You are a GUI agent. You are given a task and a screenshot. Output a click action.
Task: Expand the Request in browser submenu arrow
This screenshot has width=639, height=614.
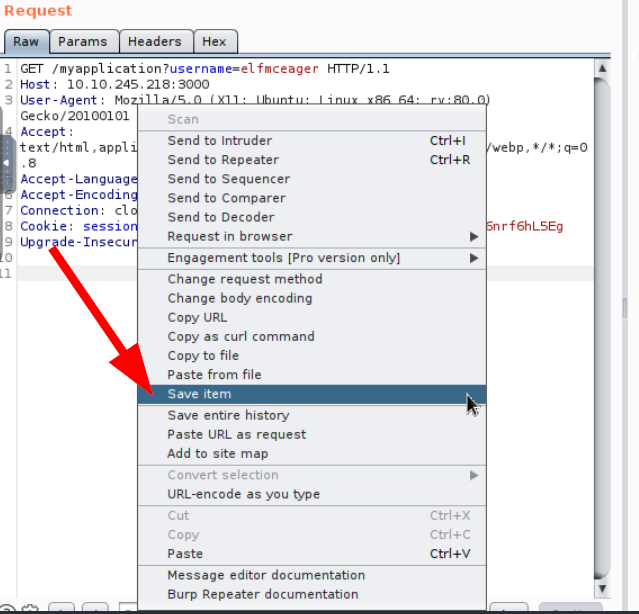click(474, 237)
